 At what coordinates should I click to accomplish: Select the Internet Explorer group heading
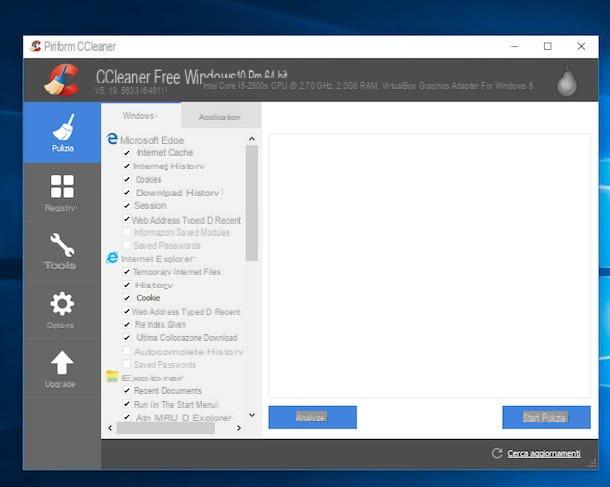(x=158, y=259)
